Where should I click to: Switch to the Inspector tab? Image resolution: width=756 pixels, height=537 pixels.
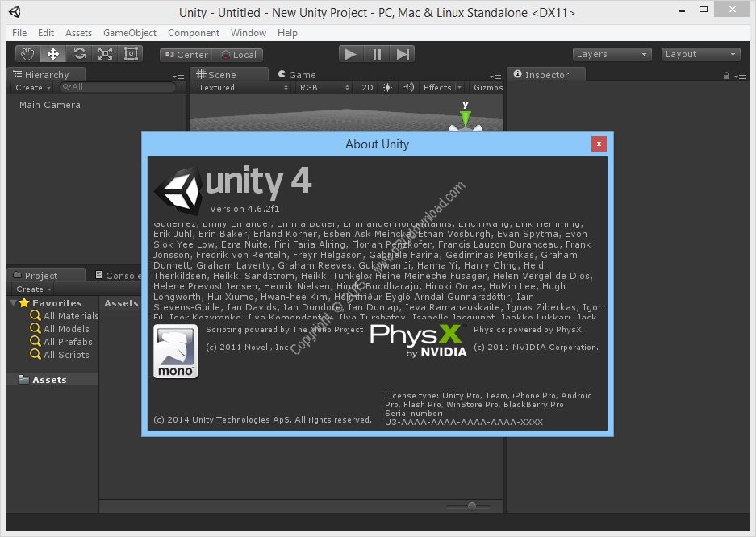click(x=546, y=75)
